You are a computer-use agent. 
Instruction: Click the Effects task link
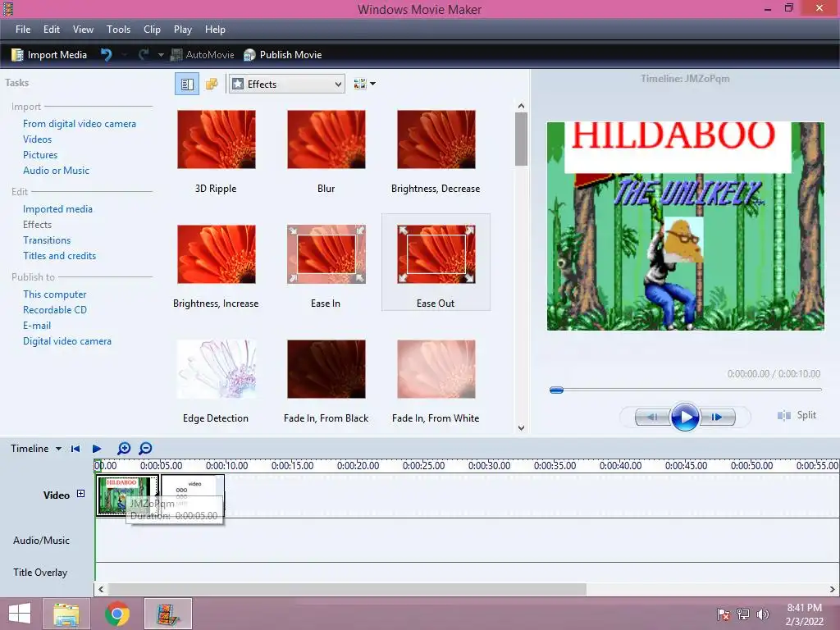click(37, 225)
